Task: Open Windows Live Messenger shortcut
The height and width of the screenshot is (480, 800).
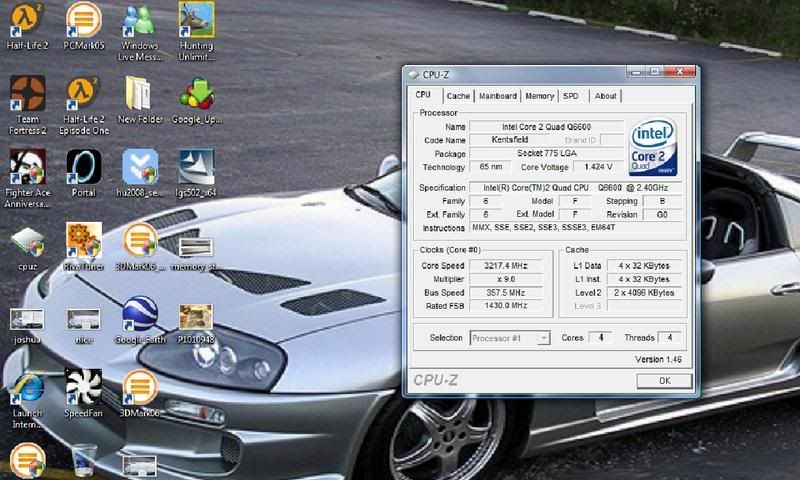Action: [x=140, y=32]
